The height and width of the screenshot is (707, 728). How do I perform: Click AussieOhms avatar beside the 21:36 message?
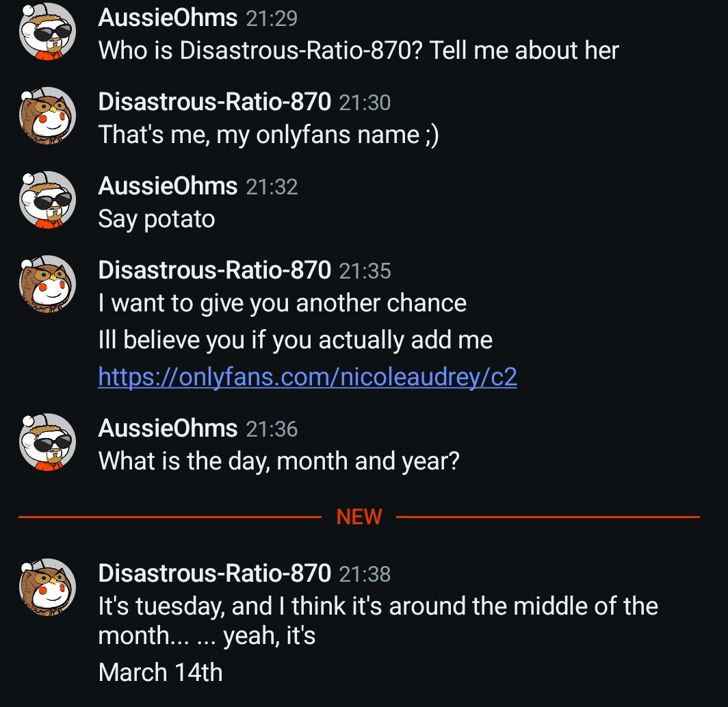pos(47,444)
